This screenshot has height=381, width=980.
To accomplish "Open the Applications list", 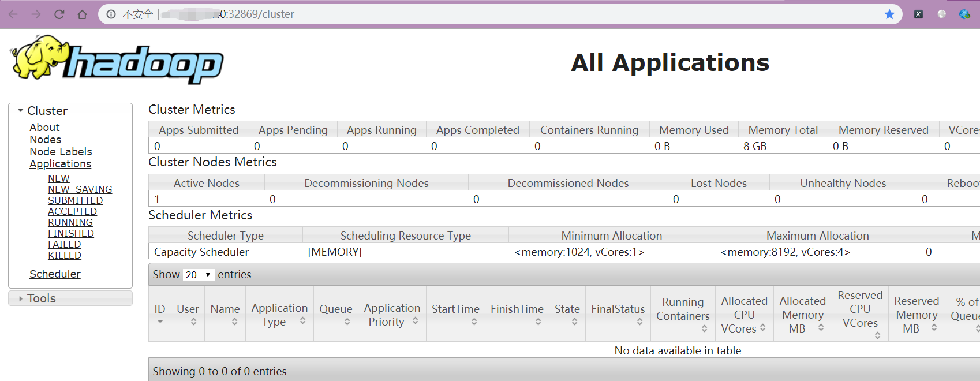I will 60,163.
